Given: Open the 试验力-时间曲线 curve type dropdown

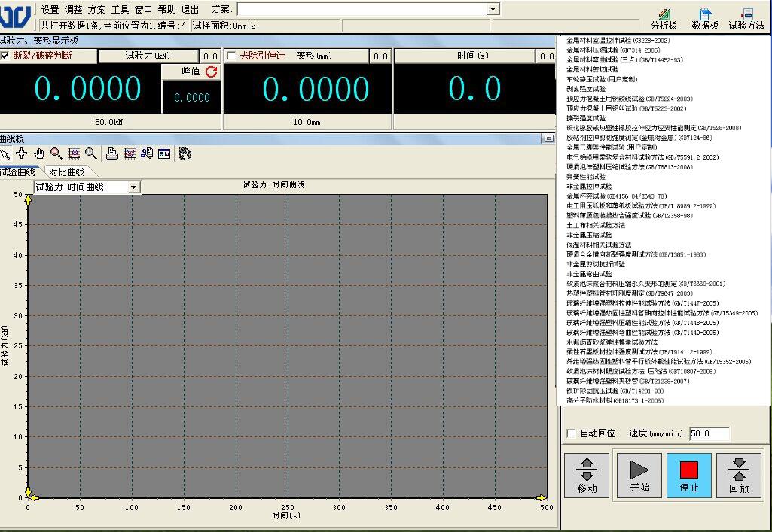Looking at the screenshot, I should (133, 187).
